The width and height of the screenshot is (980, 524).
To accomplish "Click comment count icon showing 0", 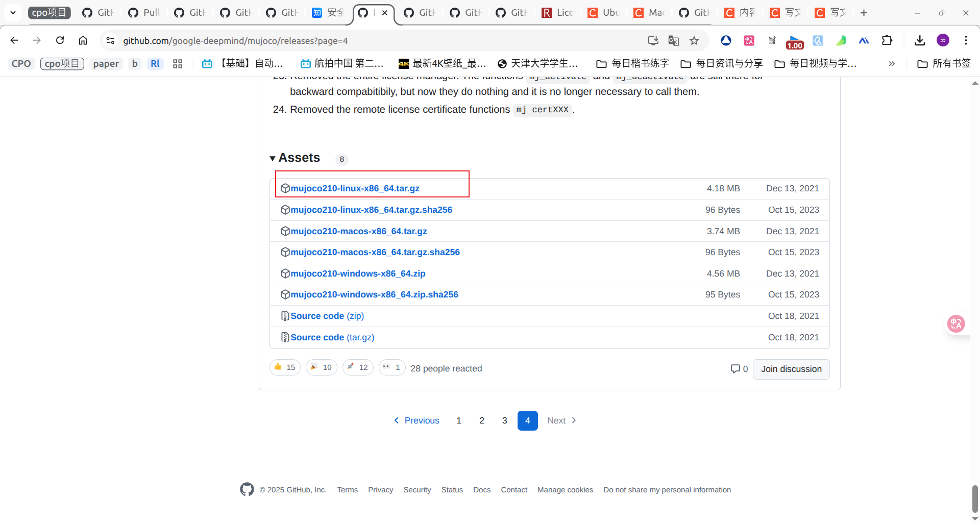I will [735, 368].
